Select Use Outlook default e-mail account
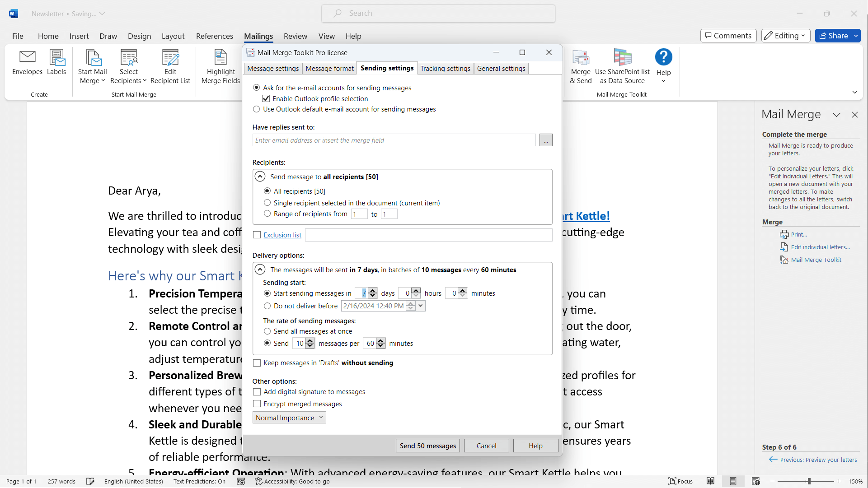Screen dimensions: 868x488 [x=256, y=109]
